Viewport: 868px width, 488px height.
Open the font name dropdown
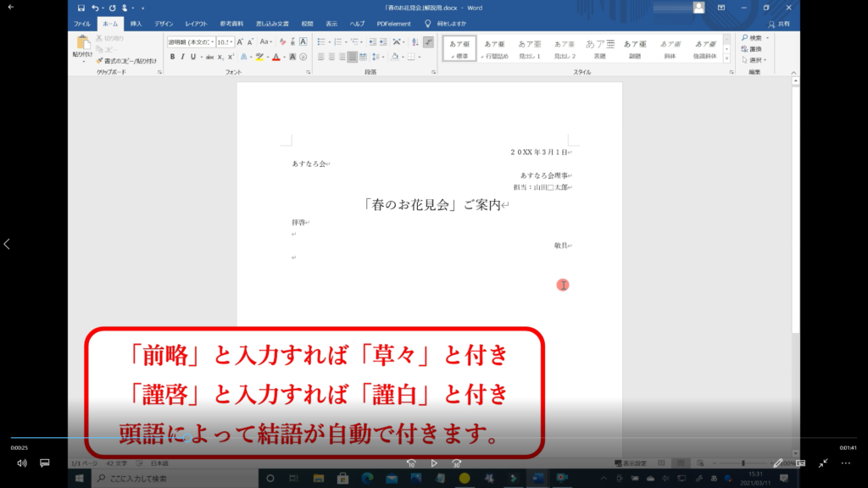(211, 42)
